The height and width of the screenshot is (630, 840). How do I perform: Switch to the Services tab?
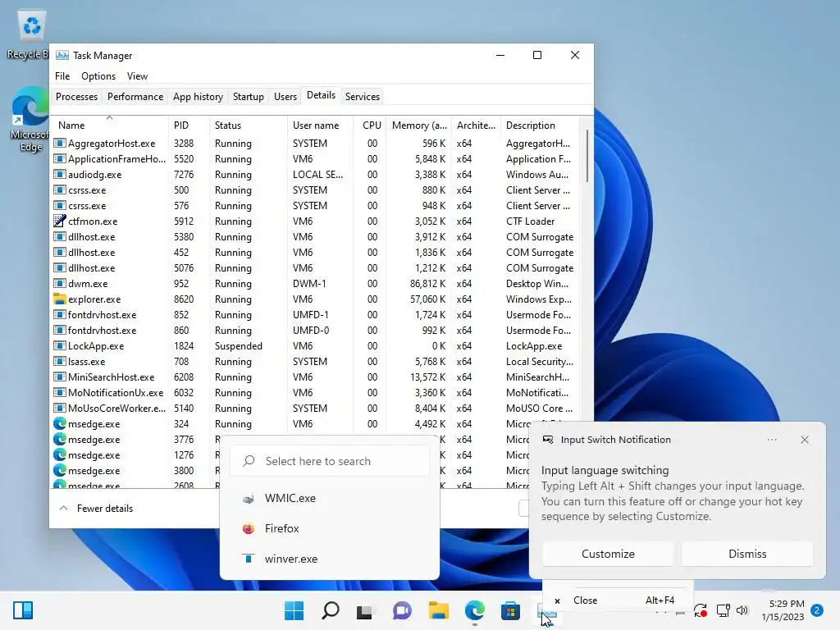pyautogui.click(x=362, y=97)
